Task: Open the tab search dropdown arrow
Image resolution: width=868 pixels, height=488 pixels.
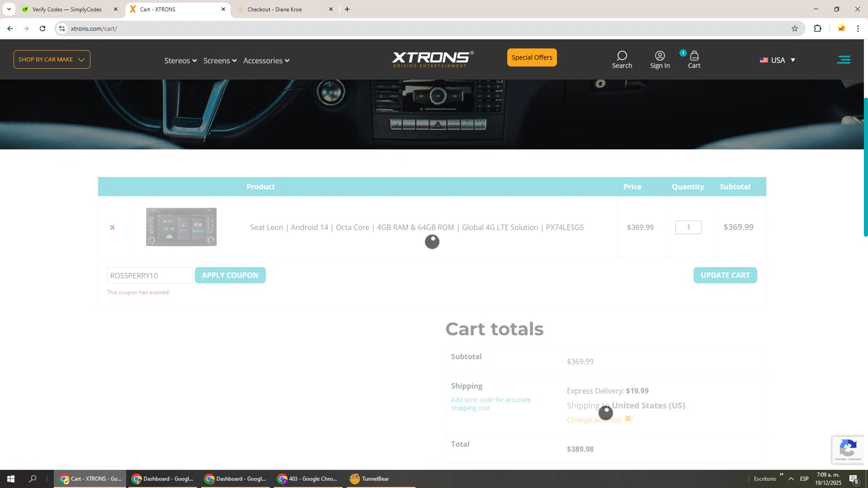Action: (9, 9)
